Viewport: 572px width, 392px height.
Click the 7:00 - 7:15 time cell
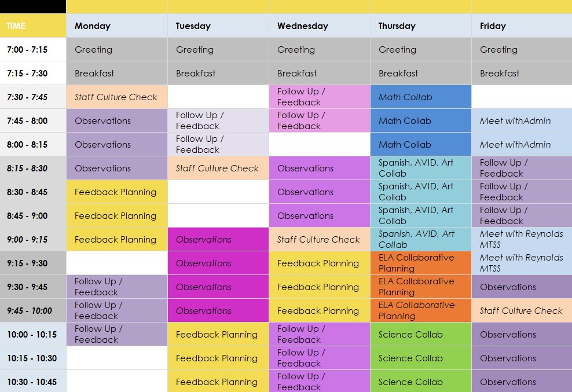pyautogui.click(x=33, y=49)
